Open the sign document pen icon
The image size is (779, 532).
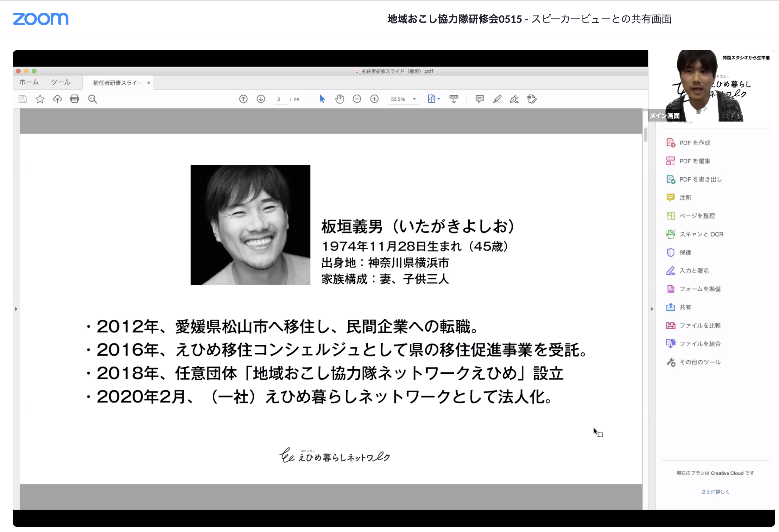point(515,99)
